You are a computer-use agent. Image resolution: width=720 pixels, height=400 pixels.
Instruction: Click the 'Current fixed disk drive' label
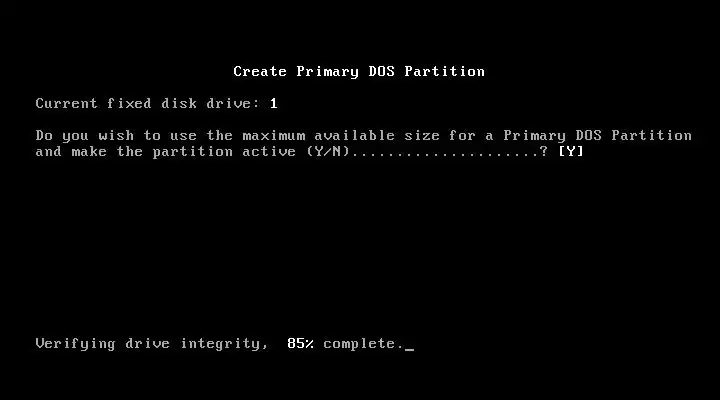tap(144, 103)
